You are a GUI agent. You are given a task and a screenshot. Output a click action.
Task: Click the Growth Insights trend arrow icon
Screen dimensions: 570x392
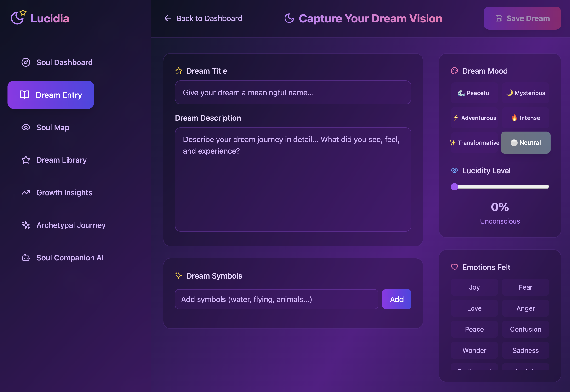point(26,193)
